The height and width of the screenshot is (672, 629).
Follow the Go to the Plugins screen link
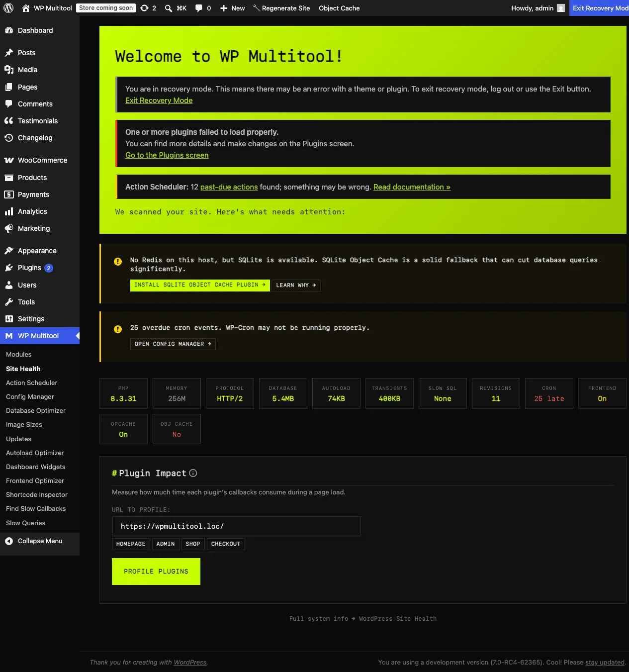tap(167, 155)
